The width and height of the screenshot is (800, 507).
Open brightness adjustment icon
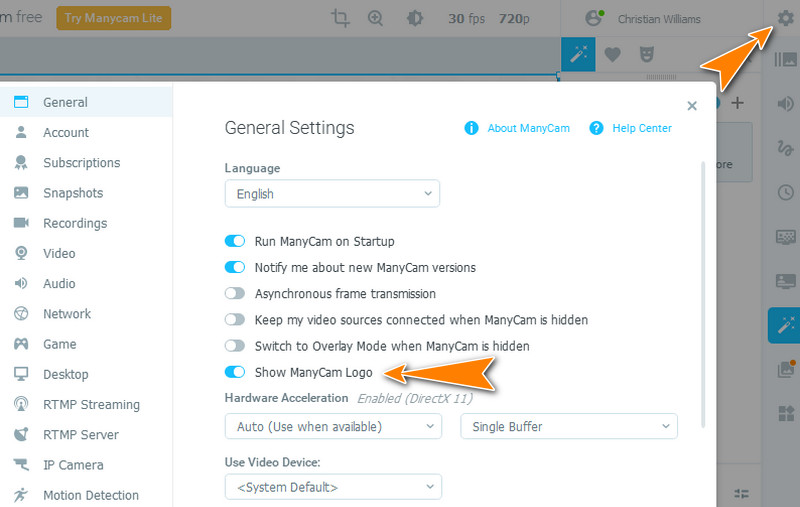[414, 19]
